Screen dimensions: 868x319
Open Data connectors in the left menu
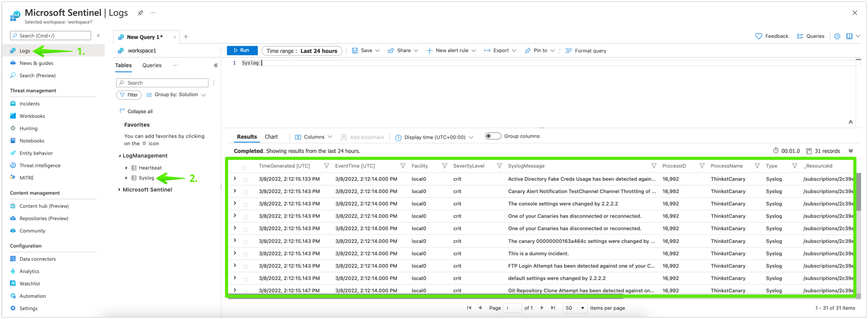37,259
